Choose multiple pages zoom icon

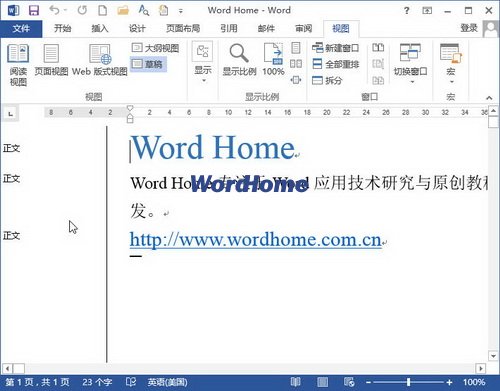[296, 64]
